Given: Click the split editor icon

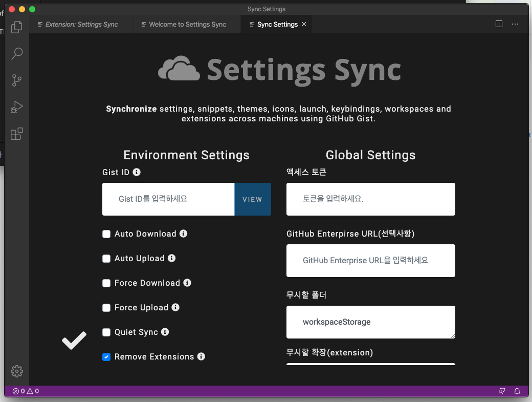Looking at the screenshot, I should click(499, 24).
